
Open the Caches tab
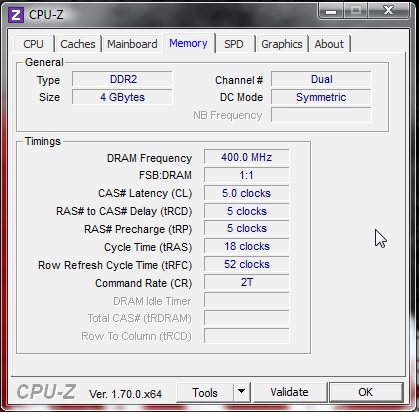78,44
